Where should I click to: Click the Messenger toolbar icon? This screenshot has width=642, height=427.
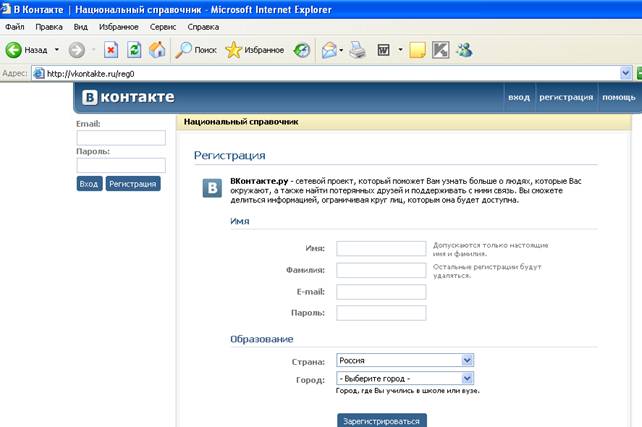coord(464,49)
